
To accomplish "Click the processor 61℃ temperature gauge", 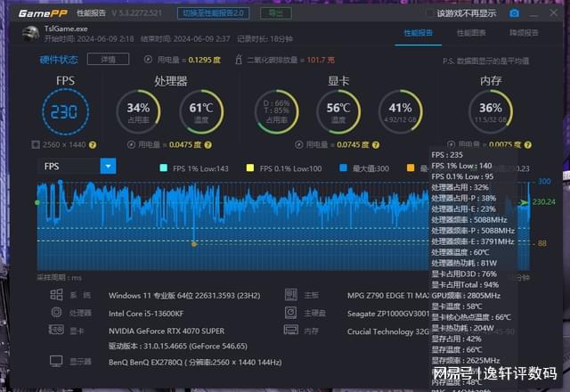I will (201, 112).
